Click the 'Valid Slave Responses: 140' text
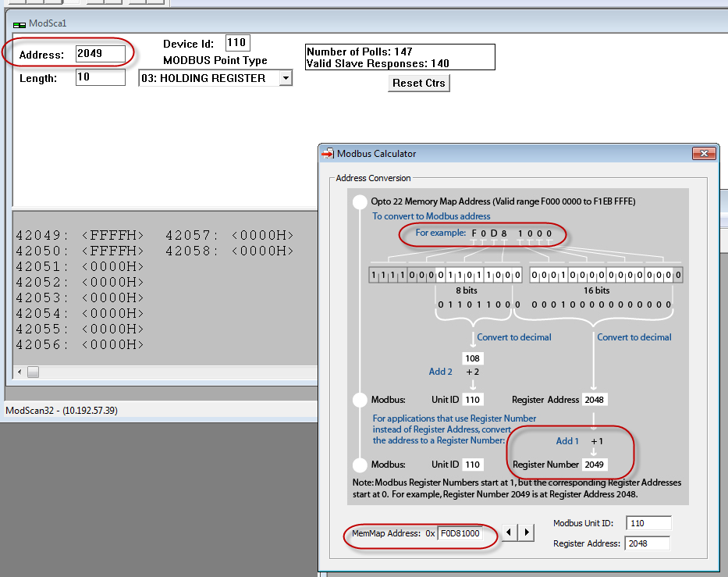728x577 pixels. [378, 63]
